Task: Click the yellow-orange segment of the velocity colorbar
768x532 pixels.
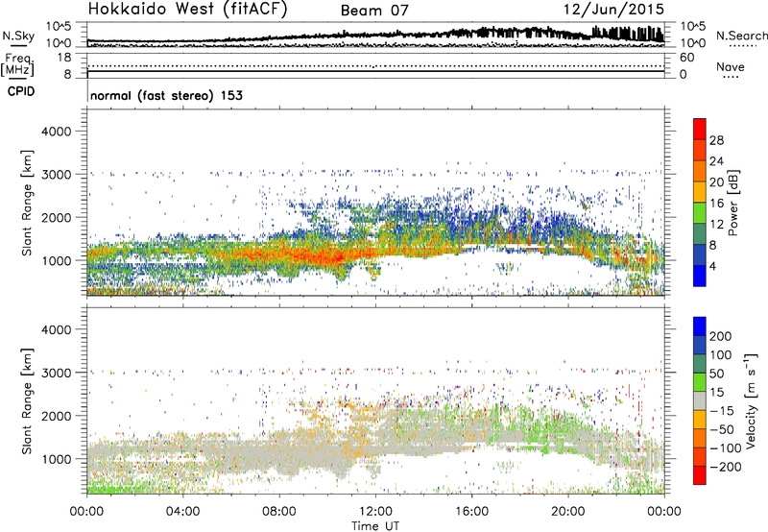Action: tap(700, 420)
